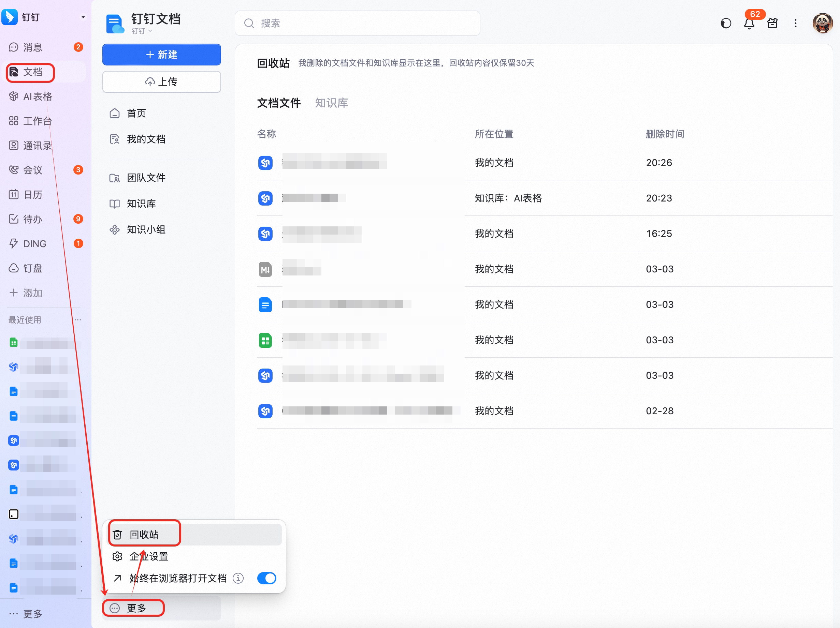This screenshot has width=840, height=628.
Task: Click the 搜索 search field
Action: 357,24
